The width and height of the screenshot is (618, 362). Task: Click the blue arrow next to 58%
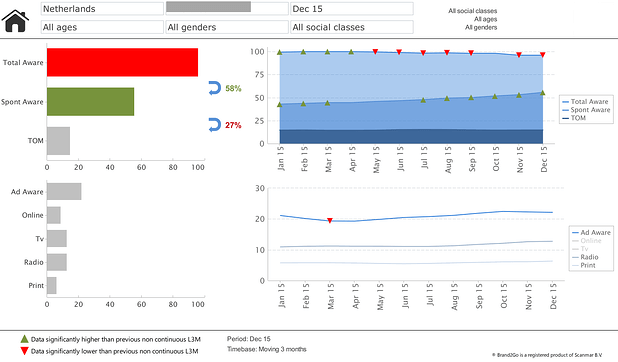pos(215,88)
